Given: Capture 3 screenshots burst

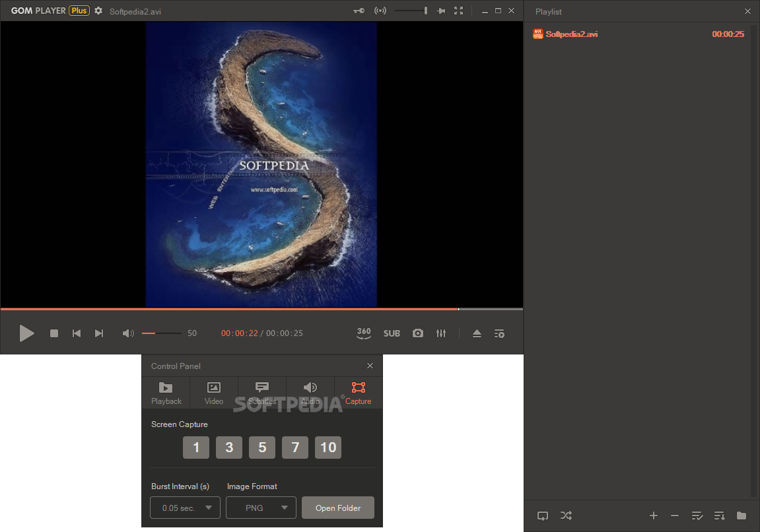Looking at the screenshot, I should point(229,448).
